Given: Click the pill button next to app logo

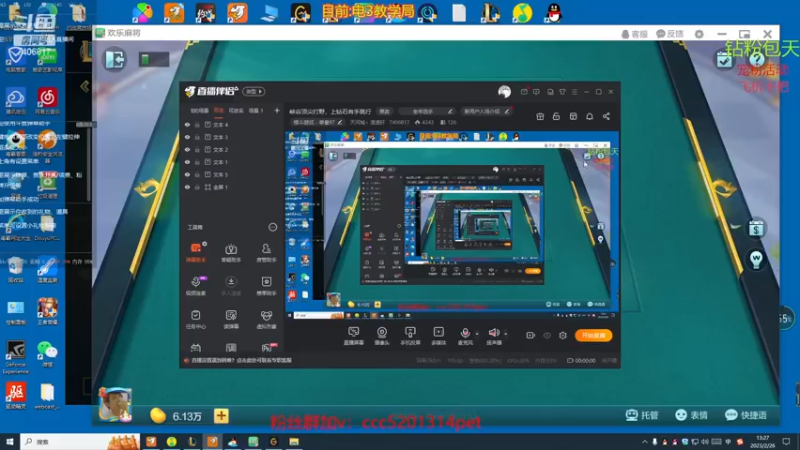Looking at the screenshot, I should [254, 92].
